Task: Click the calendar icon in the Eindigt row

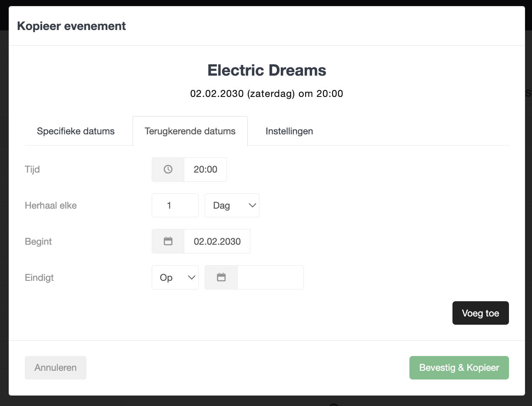Action: tap(221, 277)
